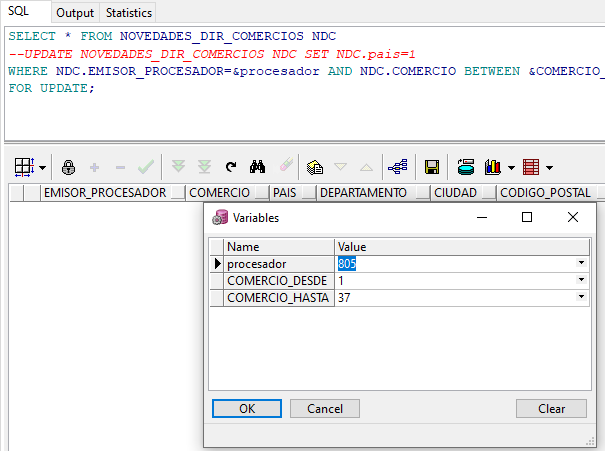Screen dimensions: 605x451
Task: Switch to the Output tab
Action: 75,13
